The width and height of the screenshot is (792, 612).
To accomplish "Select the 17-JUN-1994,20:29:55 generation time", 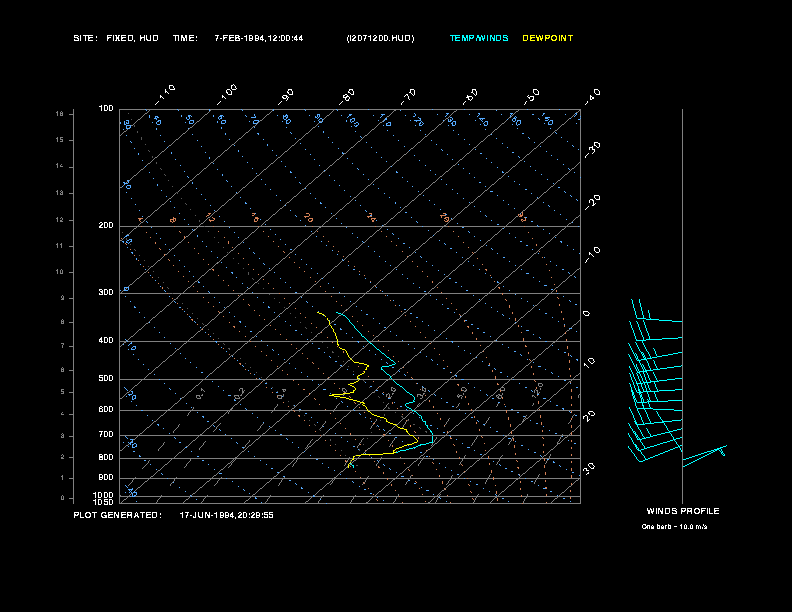I will tap(226, 515).
